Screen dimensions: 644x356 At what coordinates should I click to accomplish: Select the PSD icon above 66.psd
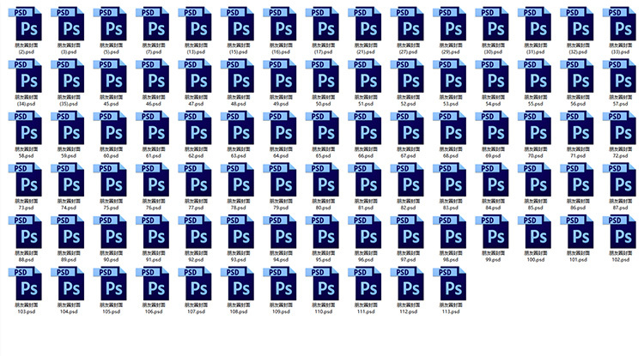pyautogui.click(x=365, y=128)
